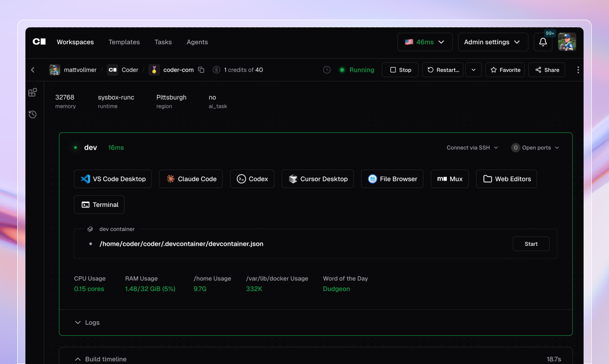Click coder-com breadcrumb link

point(178,70)
